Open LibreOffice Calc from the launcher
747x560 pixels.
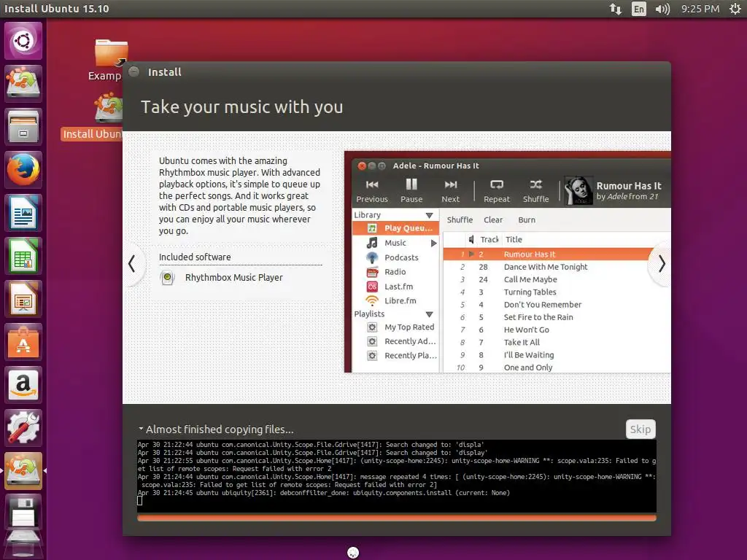23,256
